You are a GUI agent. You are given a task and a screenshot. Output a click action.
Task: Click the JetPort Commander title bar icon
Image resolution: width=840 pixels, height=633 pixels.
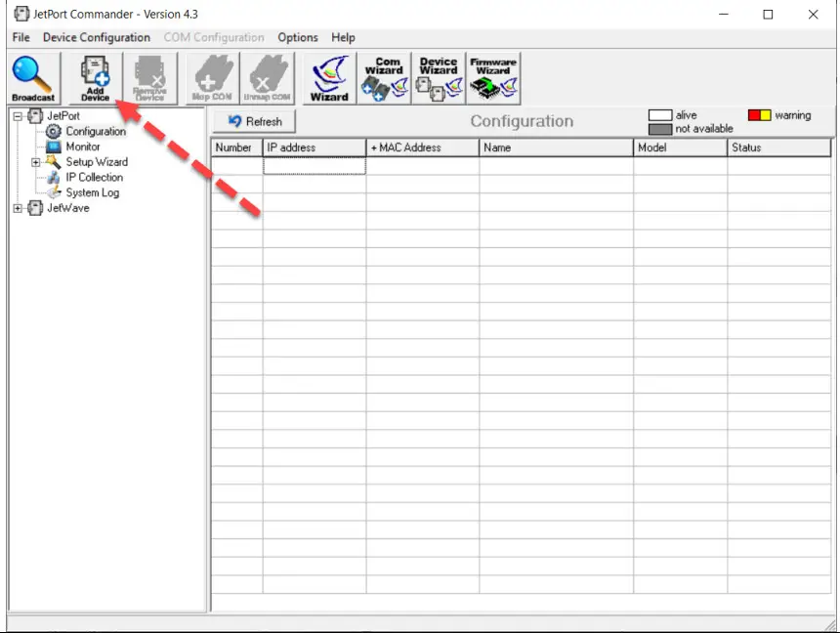click(x=21, y=14)
